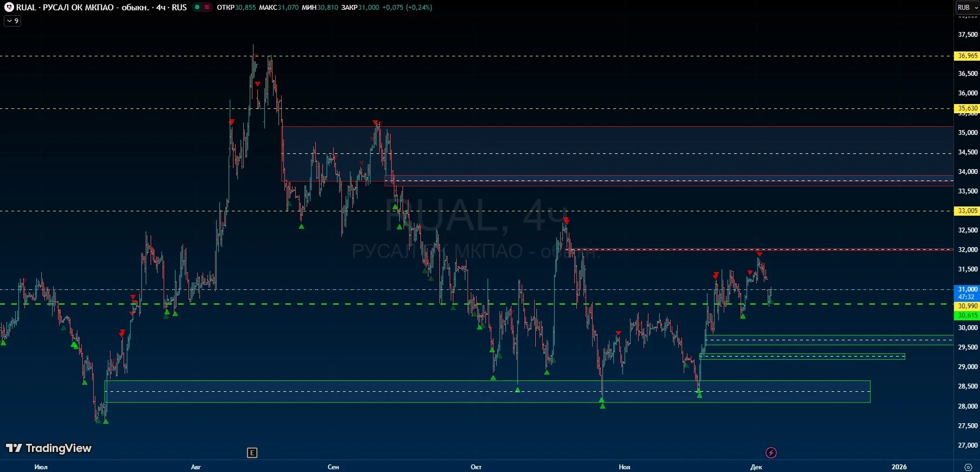The width and height of the screenshot is (980, 472).
Task: Click the Ноя label on time axis
Action: (625, 467)
